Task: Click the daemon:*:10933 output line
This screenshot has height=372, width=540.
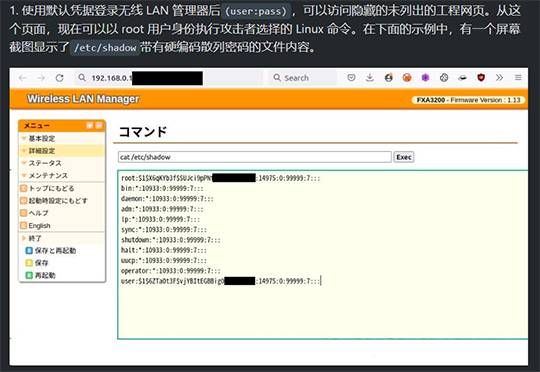Action: point(167,199)
